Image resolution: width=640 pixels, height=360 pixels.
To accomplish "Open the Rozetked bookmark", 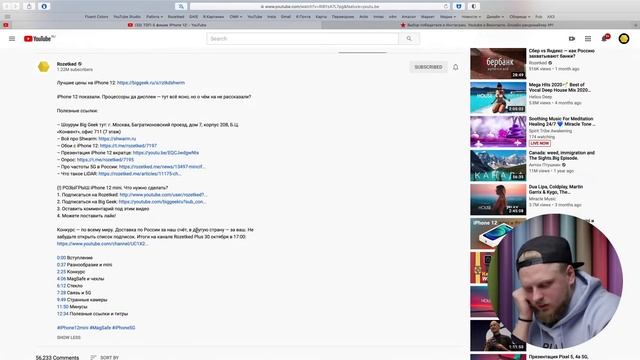I will pyautogui.click(x=176, y=17).
